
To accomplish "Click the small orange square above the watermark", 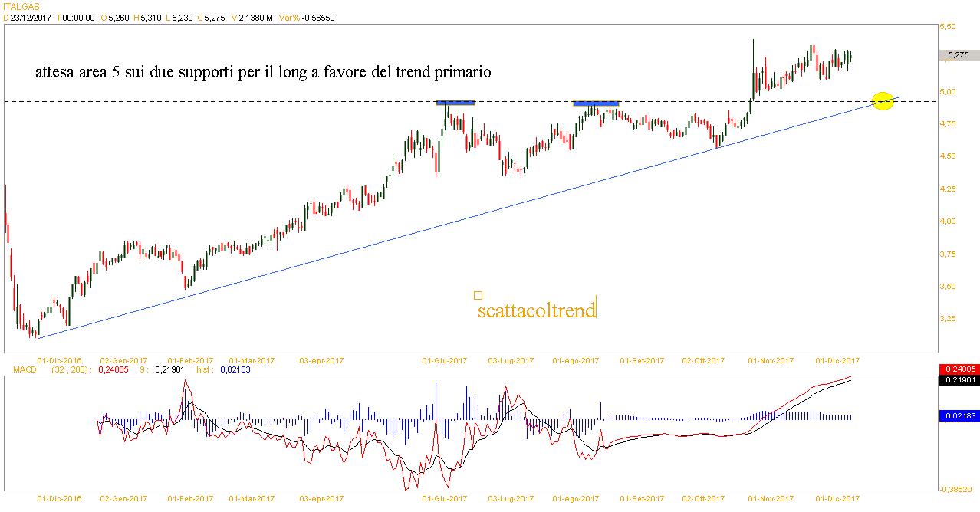I will (x=478, y=295).
